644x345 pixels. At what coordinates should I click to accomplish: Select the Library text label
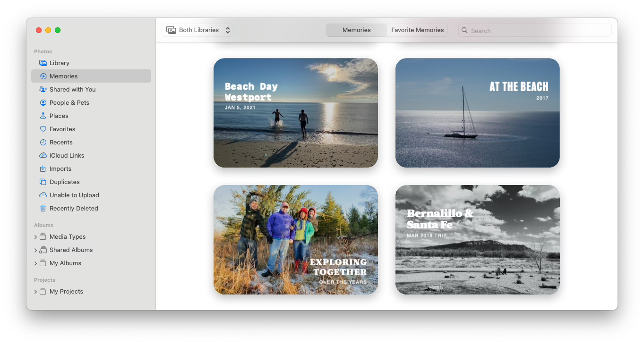click(60, 63)
